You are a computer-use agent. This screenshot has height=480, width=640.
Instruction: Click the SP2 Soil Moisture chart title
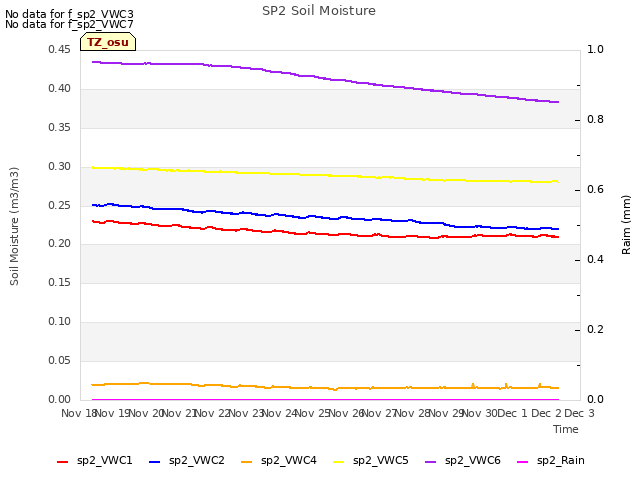(x=319, y=11)
